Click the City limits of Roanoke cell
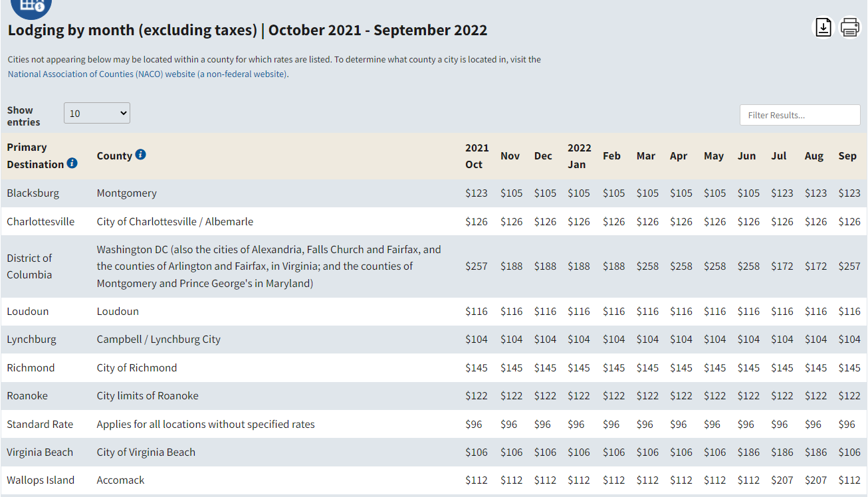 click(148, 395)
